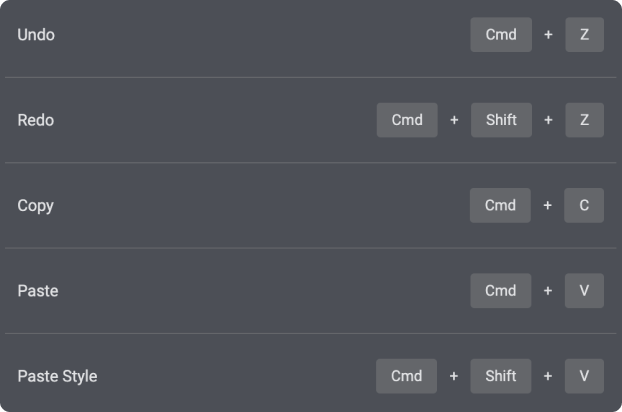Image resolution: width=622 pixels, height=412 pixels.
Task: Click the plus sign in the Paste row
Action: pyautogui.click(x=548, y=291)
